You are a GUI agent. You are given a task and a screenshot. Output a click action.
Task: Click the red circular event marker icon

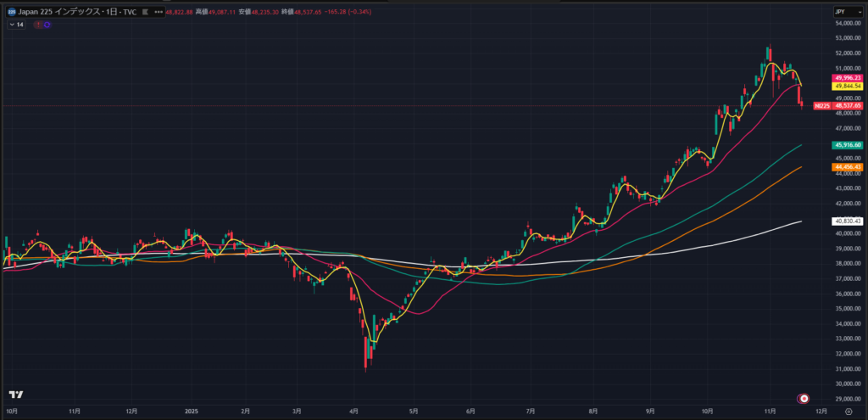[804, 398]
